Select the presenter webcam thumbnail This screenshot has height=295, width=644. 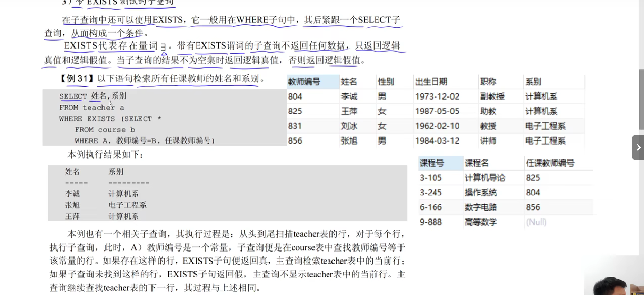[x=614, y=276]
